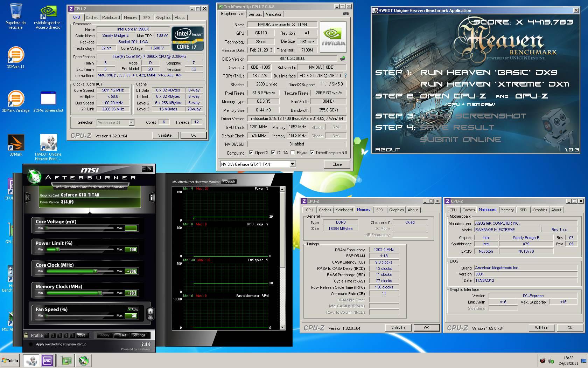Click the Afterburner profile lock icon

(x=26, y=335)
